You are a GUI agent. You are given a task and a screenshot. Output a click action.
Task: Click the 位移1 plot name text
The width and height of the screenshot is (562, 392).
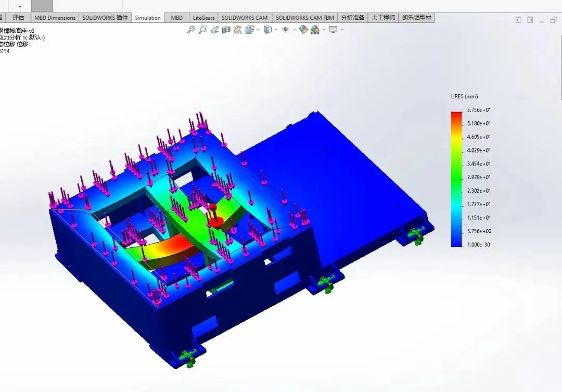click(x=23, y=44)
